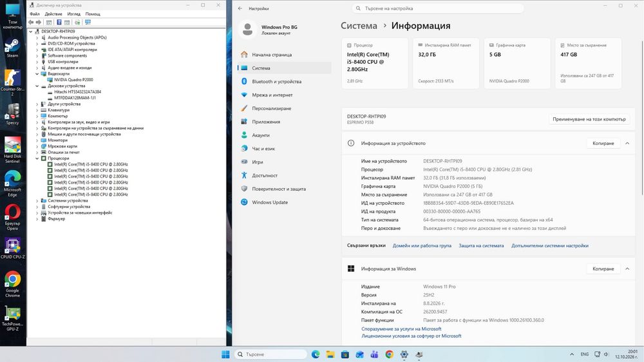Open the Файл menu
Screen dimensions: 644x362
35,14
